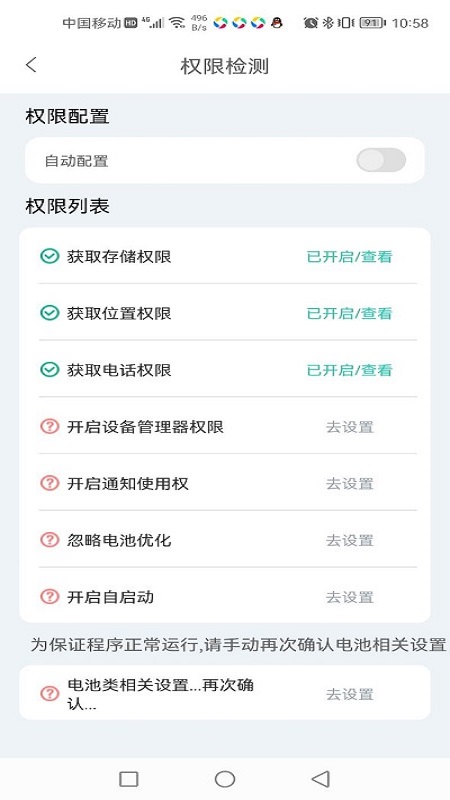The width and height of the screenshot is (450, 800).
Task: Open 已开启/查看 for location permission
Action: pyautogui.click(x=349, y=313)
